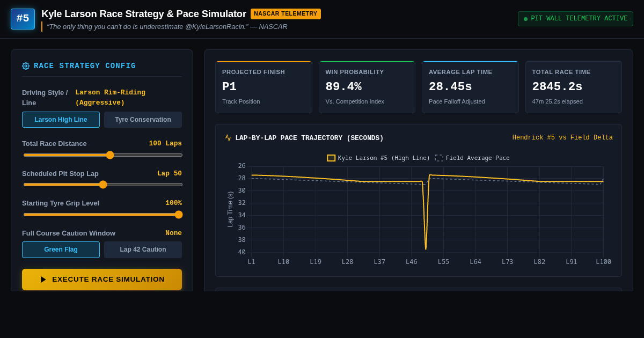Click the L100 x-axis label
Image resolution: width=644 pixels, height=338 pixels.
click(x=603, y=262)
